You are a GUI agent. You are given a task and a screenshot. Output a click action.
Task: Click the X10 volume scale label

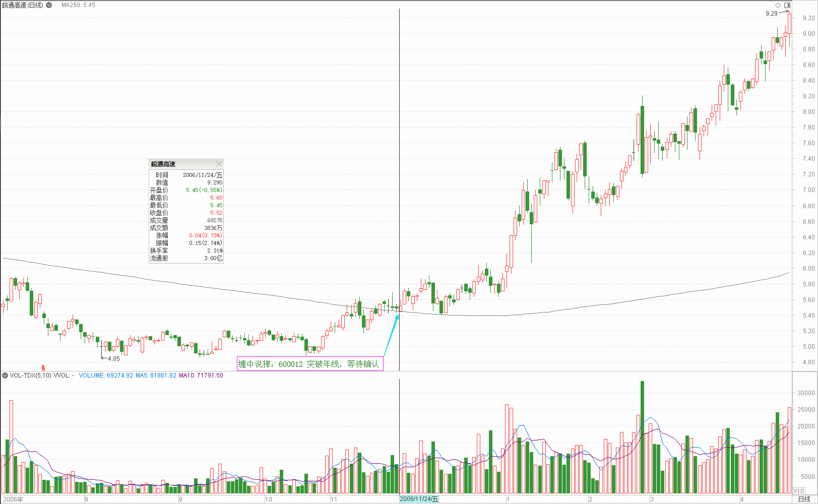click(x=799, y=491)
